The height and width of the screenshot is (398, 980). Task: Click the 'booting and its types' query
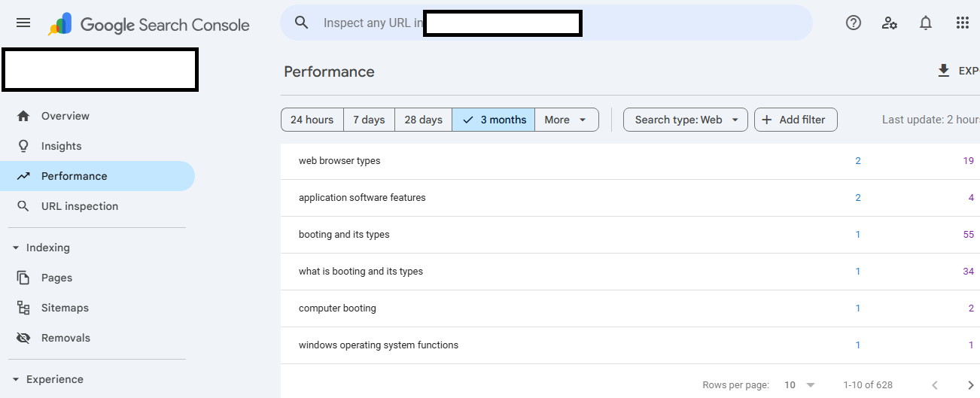(x=344, y=235)
